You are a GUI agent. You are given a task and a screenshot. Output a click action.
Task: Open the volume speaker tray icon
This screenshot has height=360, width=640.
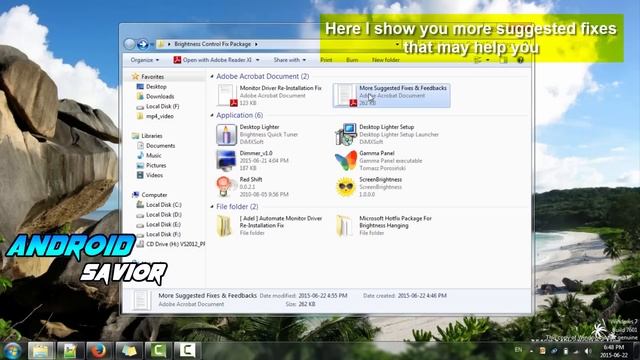pos(588,351)
